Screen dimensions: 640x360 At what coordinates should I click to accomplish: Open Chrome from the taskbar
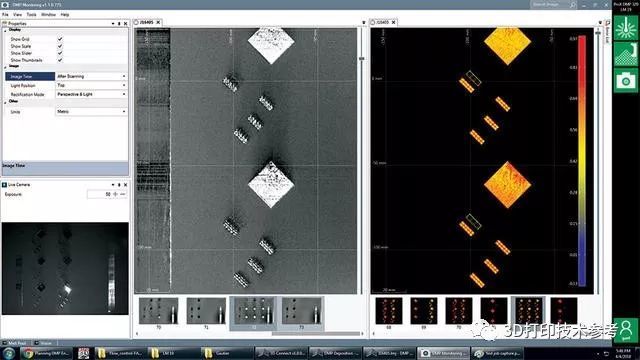coord(46,353)
